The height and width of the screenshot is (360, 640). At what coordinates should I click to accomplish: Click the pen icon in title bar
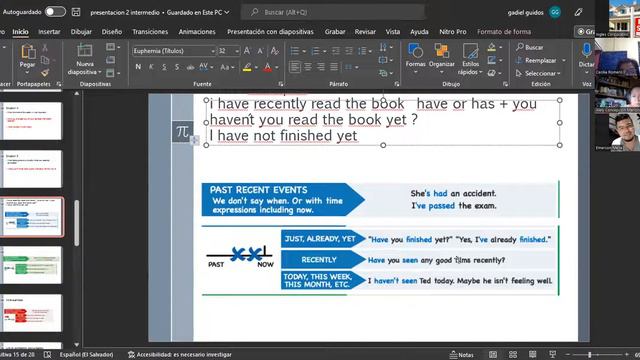click(578, 12)
